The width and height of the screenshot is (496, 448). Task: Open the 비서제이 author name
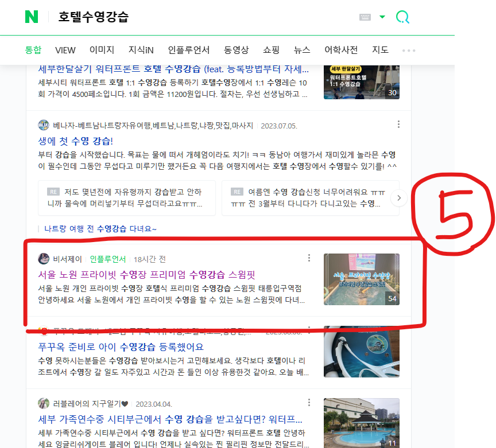pyautogui.click(x=67, y=259)
